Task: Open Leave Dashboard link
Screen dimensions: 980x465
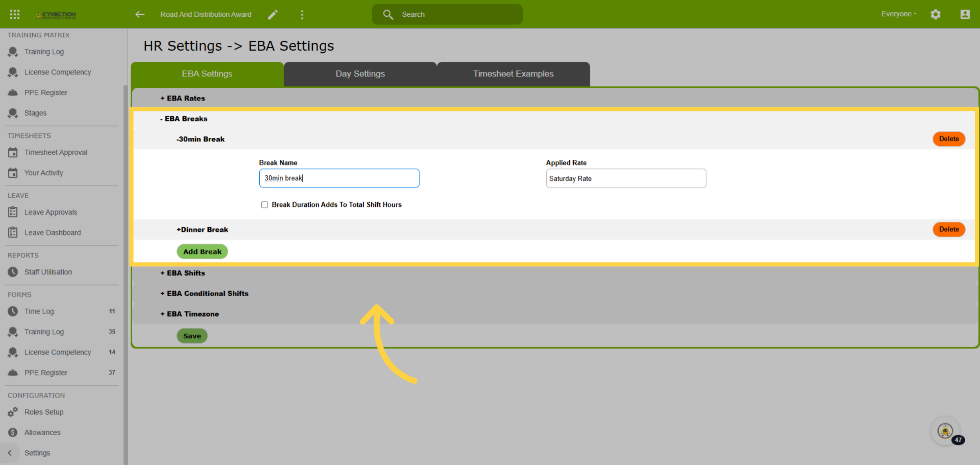Action: pyautogui.click(x=53, y=232)
